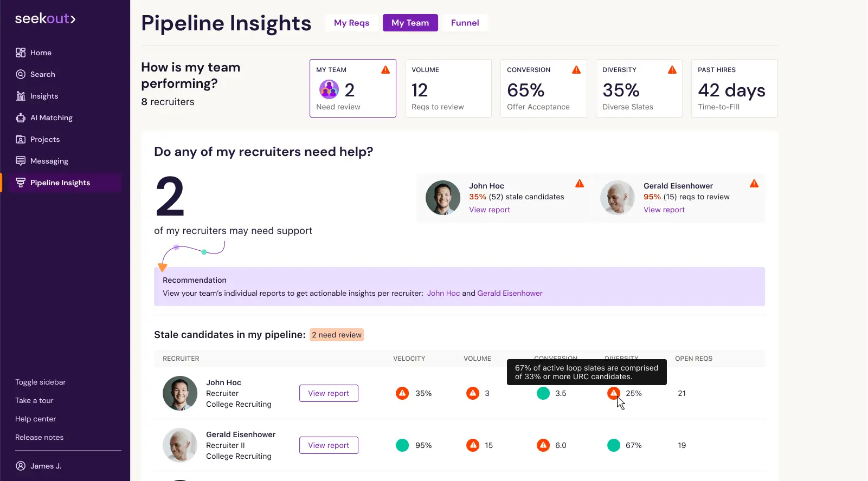The height and width of the screenshot is (481, 868).
Task: Open AI Matching robot icon
Action: click(21, 118)
